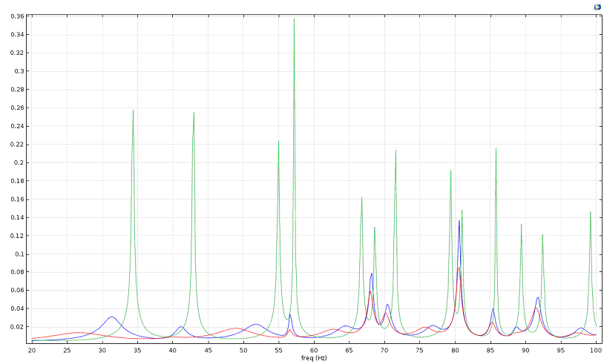
Task: Click the 'freq (Hz)' x-axis title
Action: pos(314,358)
